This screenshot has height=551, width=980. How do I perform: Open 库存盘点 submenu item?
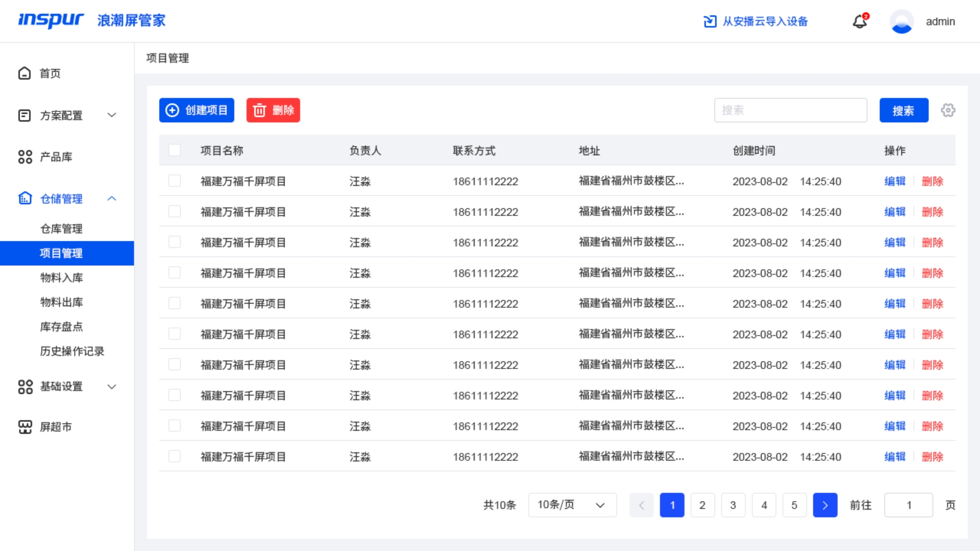67,327
